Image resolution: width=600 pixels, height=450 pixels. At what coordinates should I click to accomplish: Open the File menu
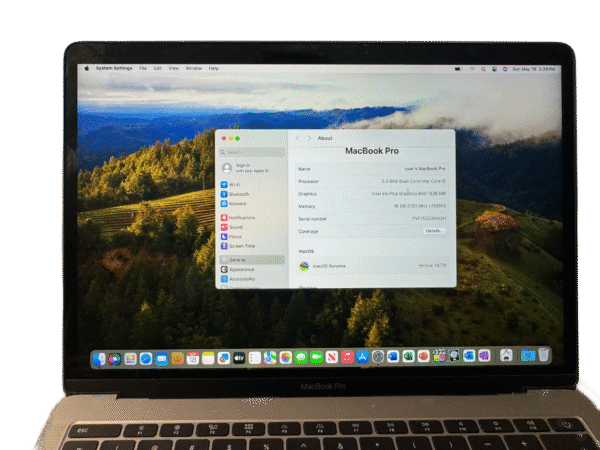[143, 68]
